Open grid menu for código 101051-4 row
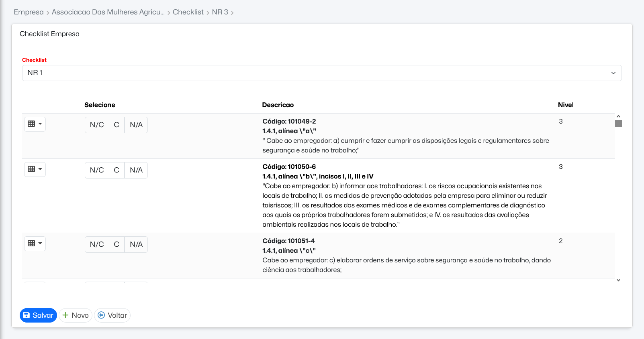 [35, 244]
